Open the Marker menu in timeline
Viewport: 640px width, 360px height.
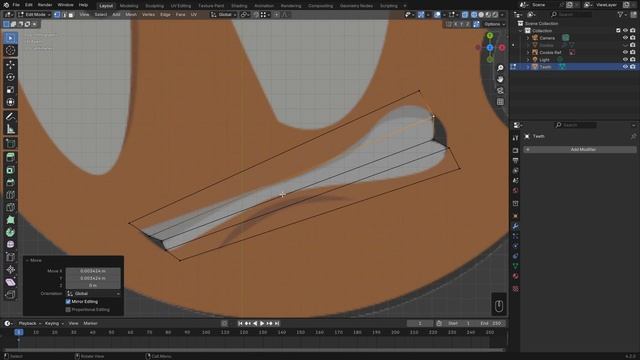90,323
